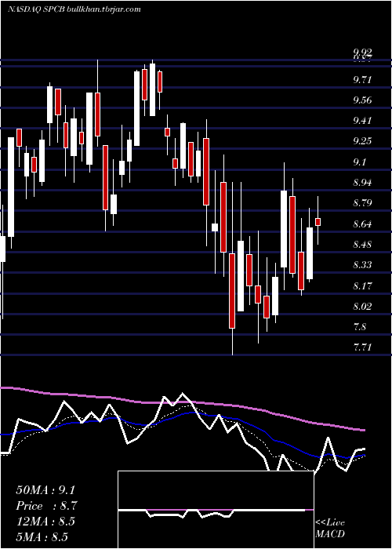Image resolution: width=392 pixels, height=549 pixels.
Task: Click the 9.25 price axis label
Action: point(362,141)
